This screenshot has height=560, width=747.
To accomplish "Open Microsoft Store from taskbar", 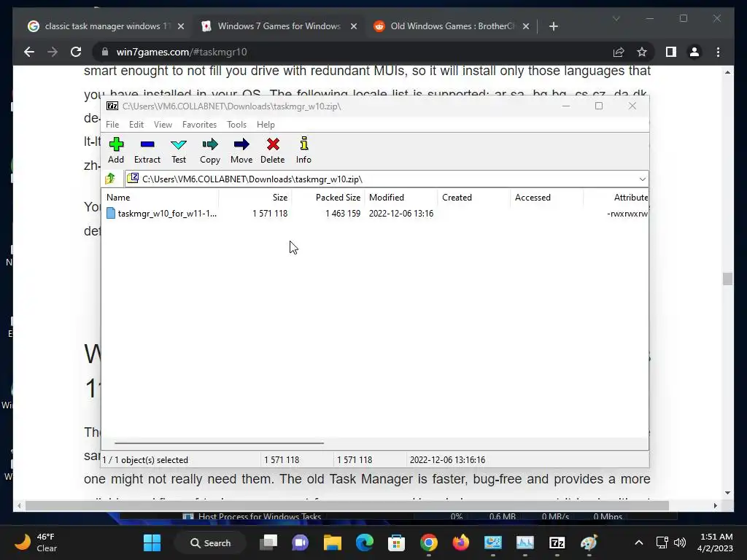I will coord(396,542).
